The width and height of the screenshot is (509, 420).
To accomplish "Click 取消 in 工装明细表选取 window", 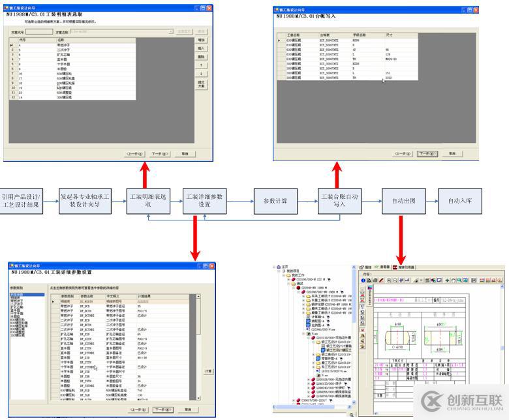I will tap(185, 154).
